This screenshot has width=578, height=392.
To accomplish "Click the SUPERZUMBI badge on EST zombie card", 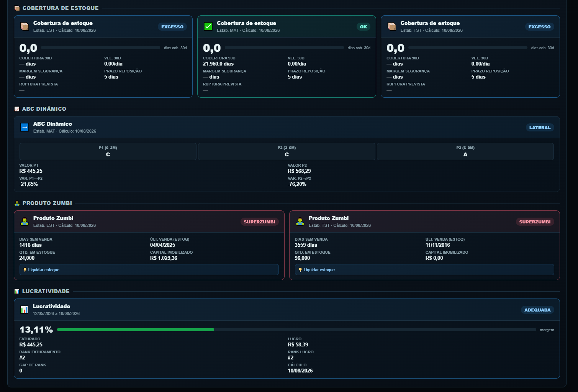I will 259,222.
